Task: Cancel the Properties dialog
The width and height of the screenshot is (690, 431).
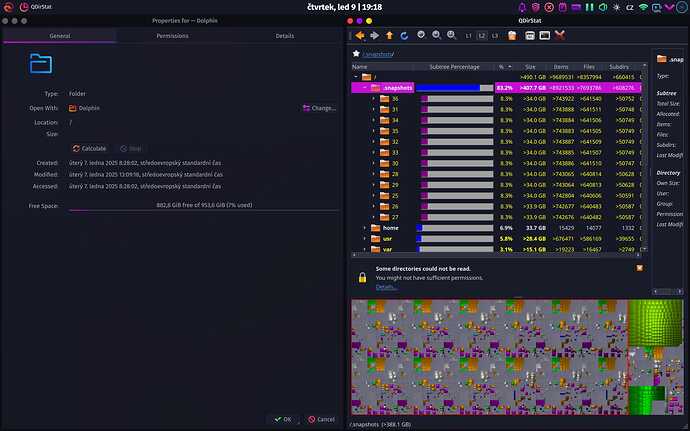Action: pos(322,419)
